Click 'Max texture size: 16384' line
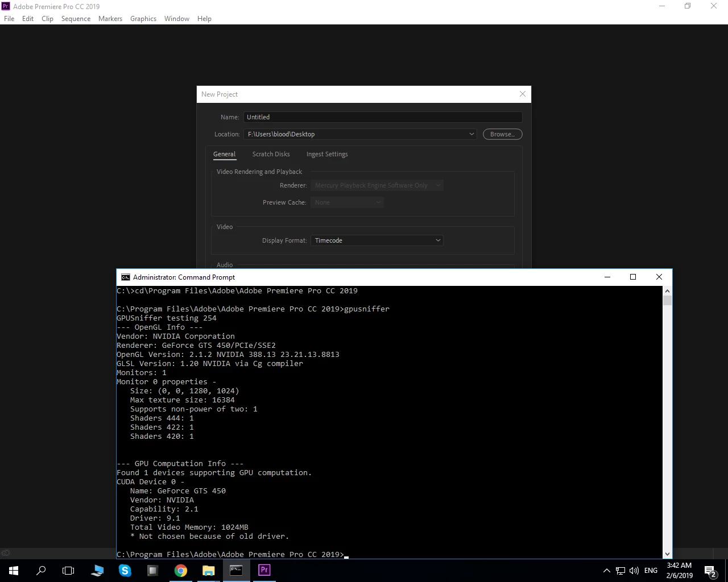 (x=183, y=400)
